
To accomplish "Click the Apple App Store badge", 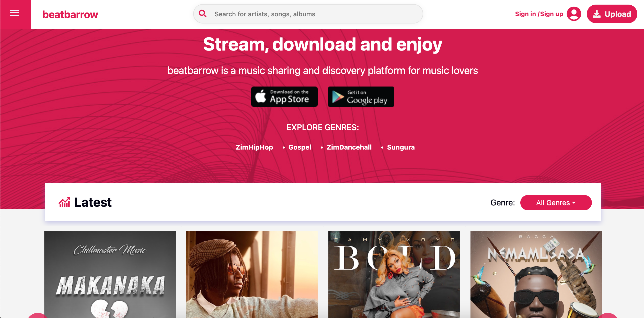I will tap(284, 97).
